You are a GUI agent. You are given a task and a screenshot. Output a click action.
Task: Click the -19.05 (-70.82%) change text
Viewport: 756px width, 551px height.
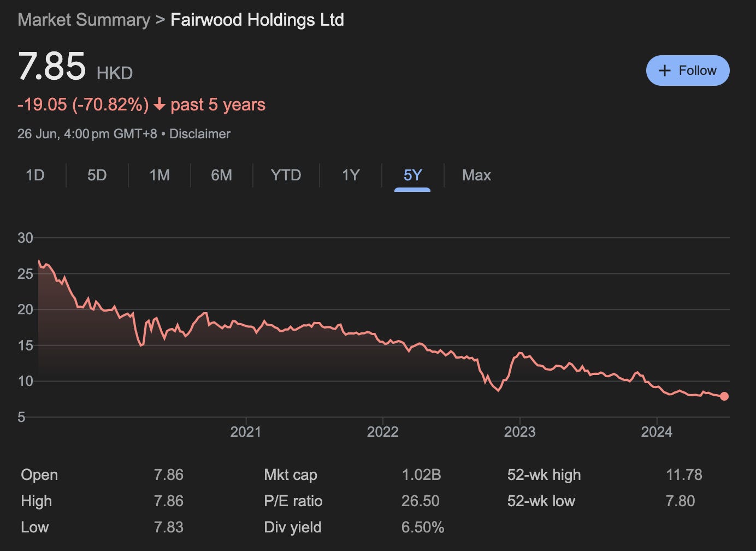point(83,104)
